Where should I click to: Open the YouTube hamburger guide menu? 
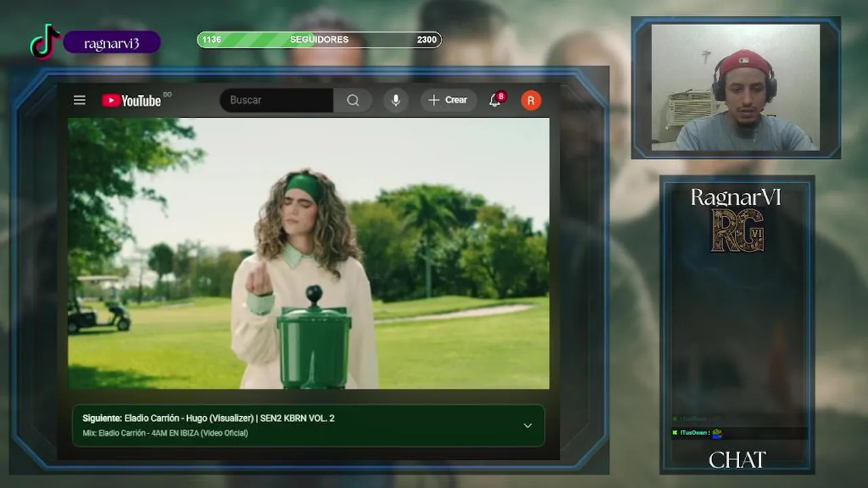pos(79,100)
